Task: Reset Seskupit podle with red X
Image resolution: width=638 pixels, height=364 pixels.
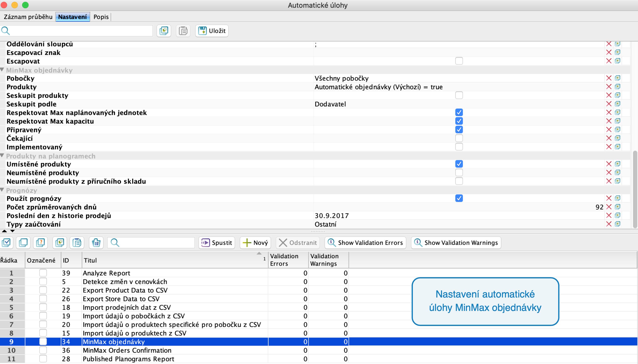Action: 609,104
